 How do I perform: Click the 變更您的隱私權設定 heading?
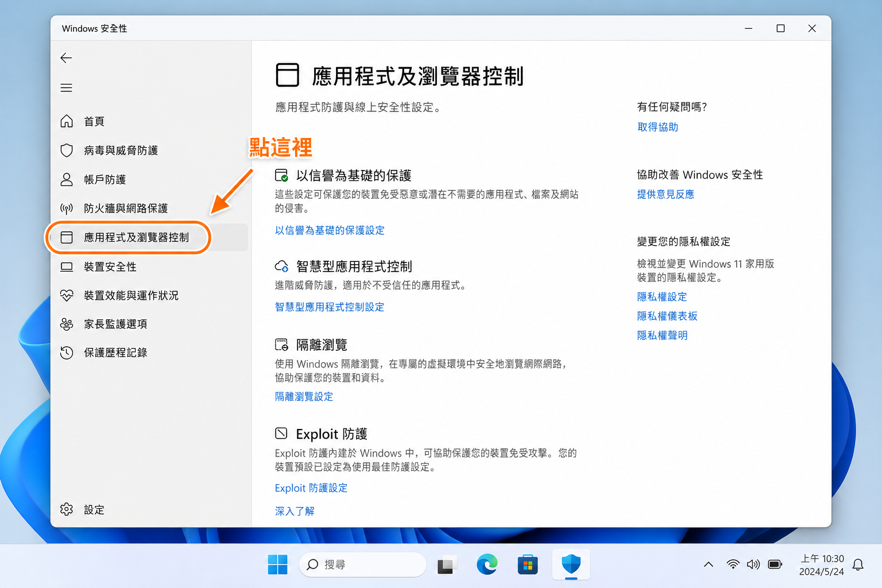click(683, 242)
